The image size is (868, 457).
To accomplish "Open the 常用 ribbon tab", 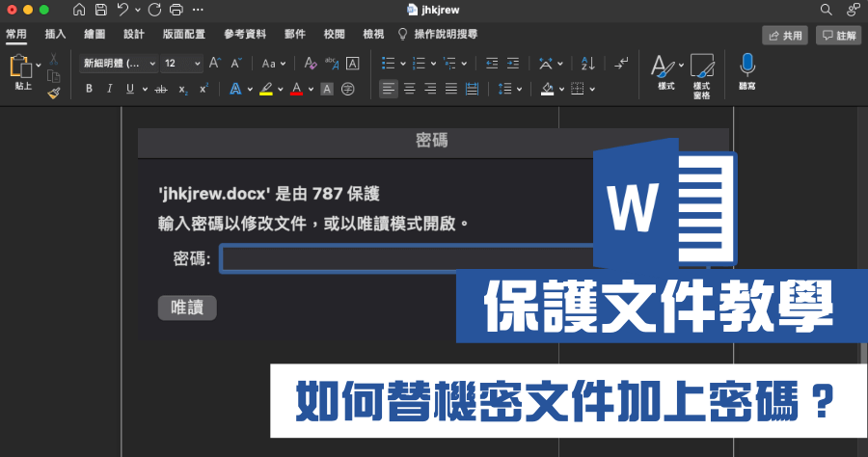I will coord(16,35).
